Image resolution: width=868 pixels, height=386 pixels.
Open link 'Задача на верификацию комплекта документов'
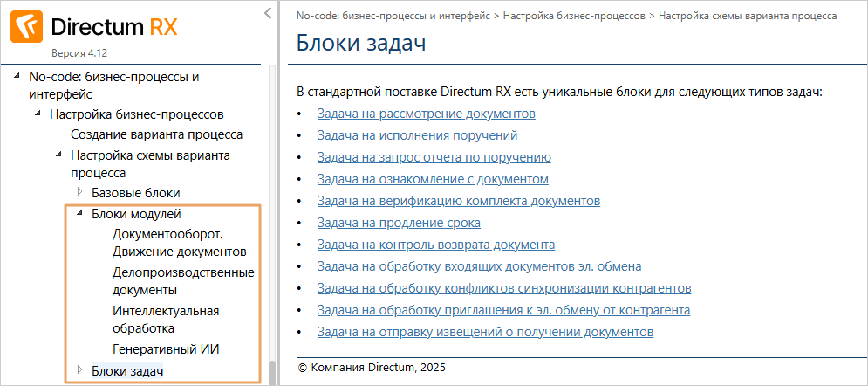tap(459, 201)
